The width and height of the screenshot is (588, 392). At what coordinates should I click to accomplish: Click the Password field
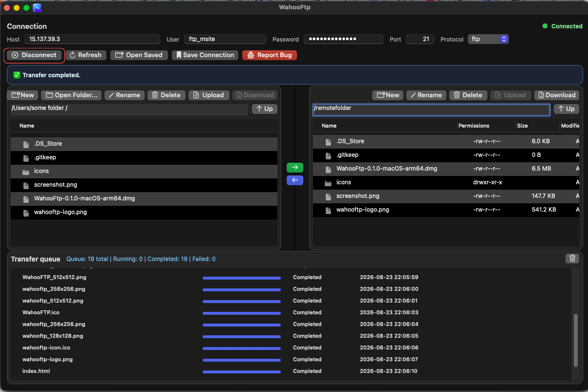click(343, 39)
